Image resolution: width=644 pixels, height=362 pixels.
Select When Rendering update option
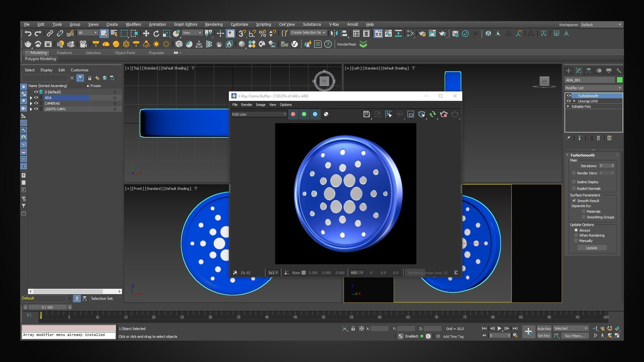576,235
